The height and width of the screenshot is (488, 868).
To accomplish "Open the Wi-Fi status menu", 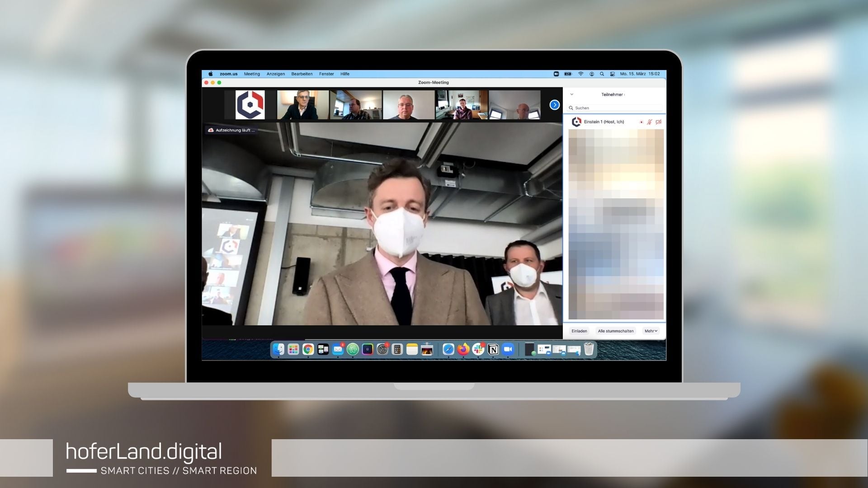I will pos(581,74).
